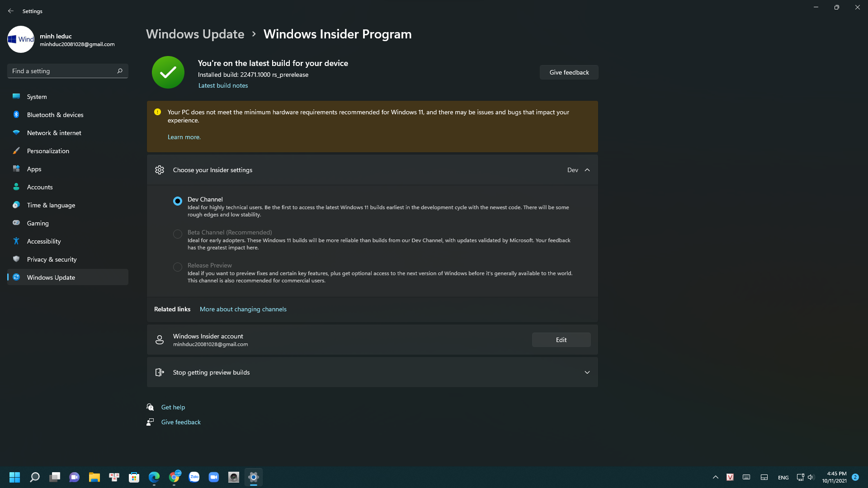The width and height of the screenshot is (868, 488).
Task: Open Microsoft Store from taskbar
Action: [134, 477]
